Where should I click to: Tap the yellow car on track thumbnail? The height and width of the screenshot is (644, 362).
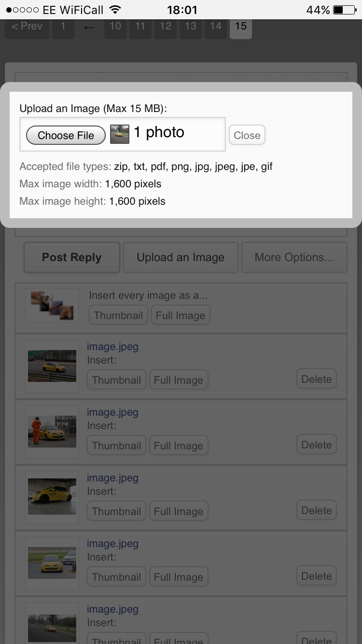(52, 366)
